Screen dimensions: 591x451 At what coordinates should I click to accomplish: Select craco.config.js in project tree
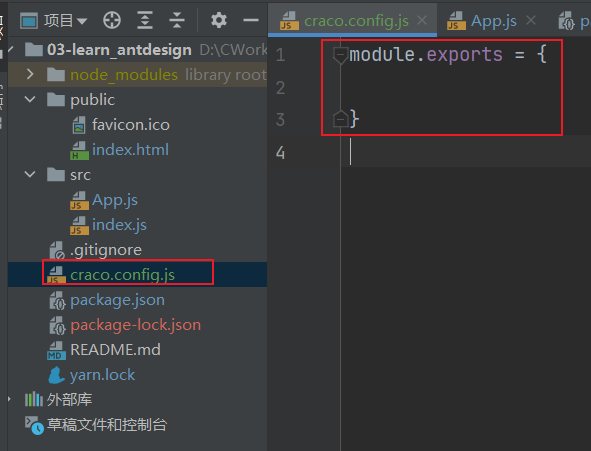(x=122, y=275)
